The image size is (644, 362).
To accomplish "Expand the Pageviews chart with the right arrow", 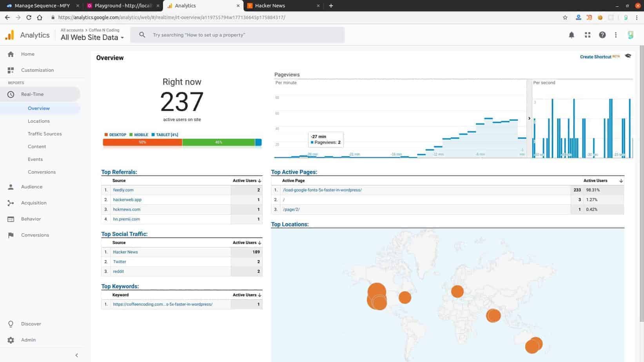I will [x=529, y=118].
